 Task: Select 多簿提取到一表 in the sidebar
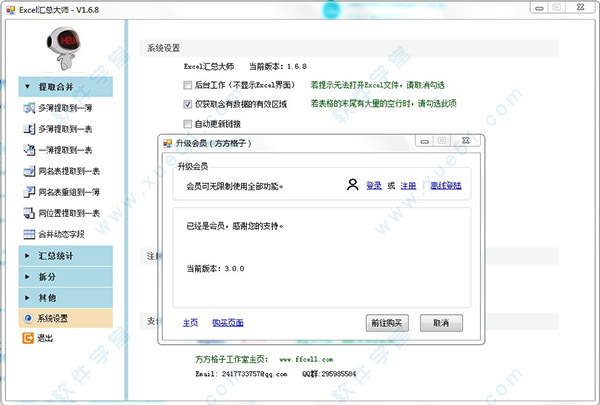[x=68, y=129]
